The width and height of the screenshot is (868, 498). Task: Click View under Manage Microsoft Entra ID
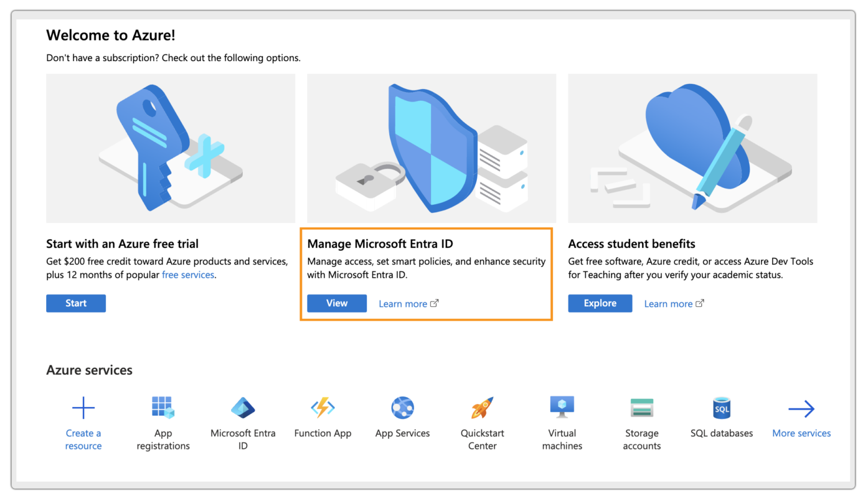point(337,303)
